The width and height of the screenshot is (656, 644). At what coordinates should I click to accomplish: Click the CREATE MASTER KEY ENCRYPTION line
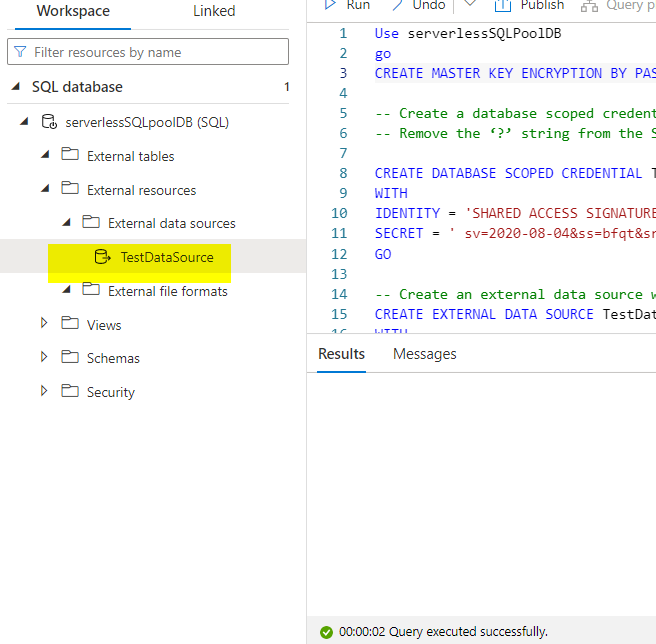pos(515,73)
